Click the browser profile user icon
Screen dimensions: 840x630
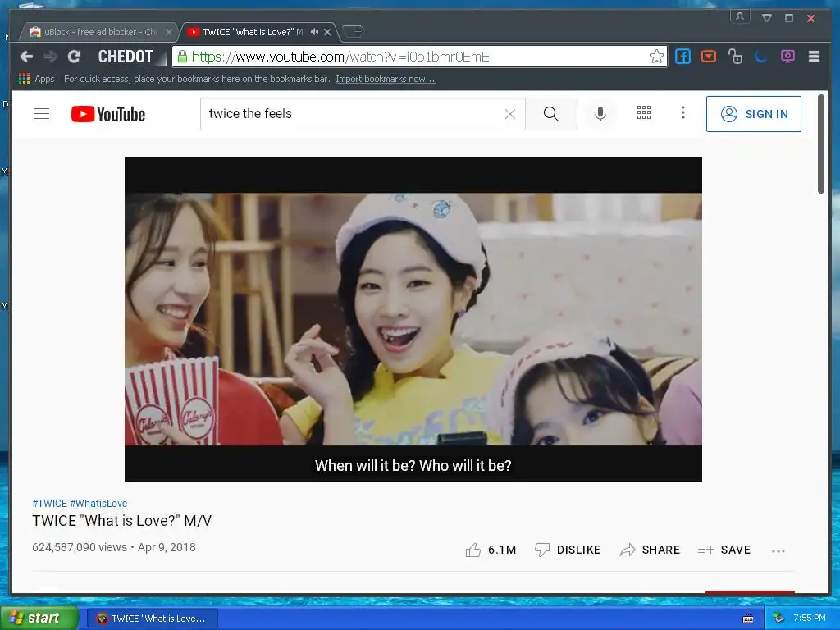(740, 16)
